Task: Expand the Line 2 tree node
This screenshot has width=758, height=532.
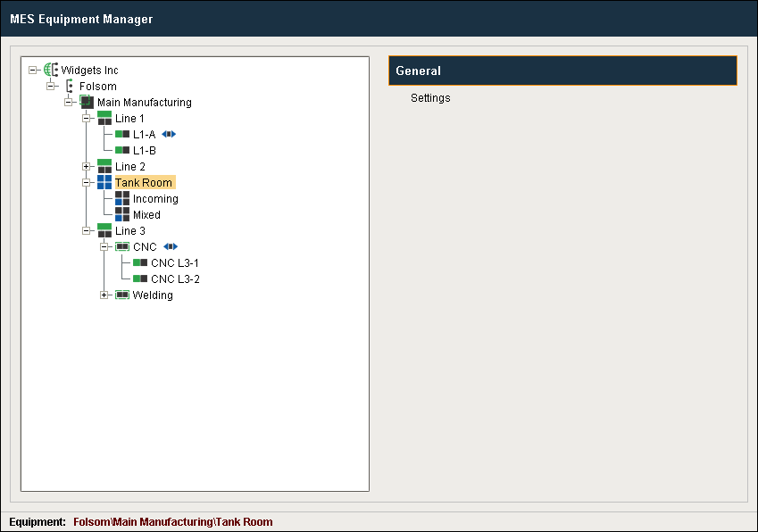Action: coord(87,167)
